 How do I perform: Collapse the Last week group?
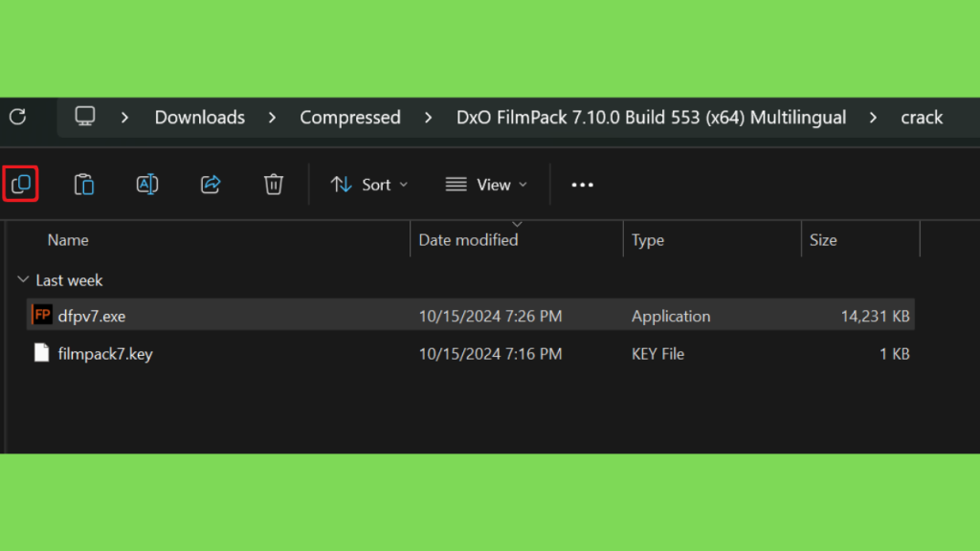coord(23,280)
